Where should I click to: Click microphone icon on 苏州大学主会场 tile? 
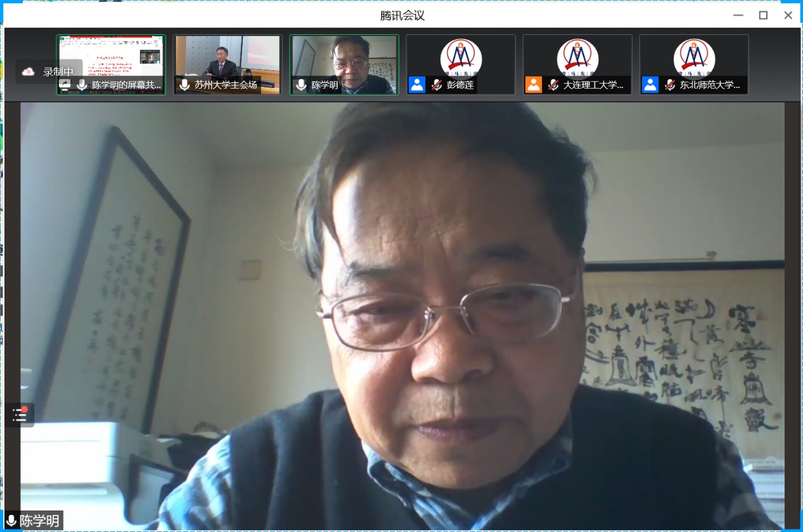pyautogui.click(x=184, y=85)
